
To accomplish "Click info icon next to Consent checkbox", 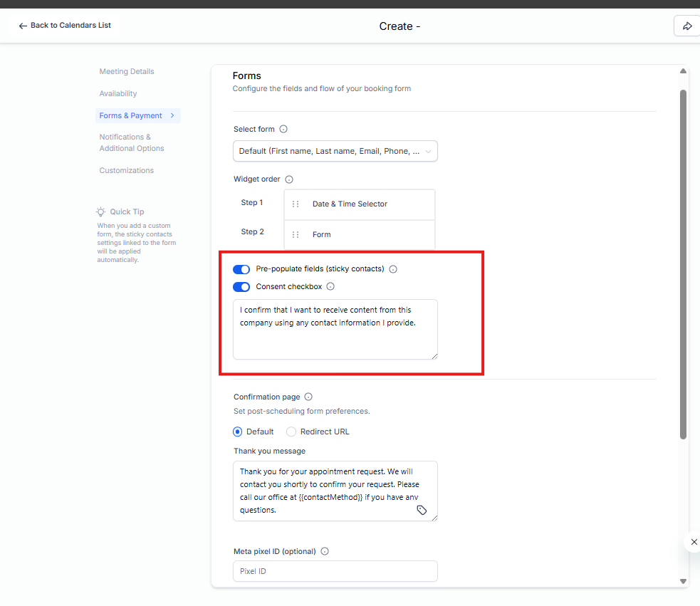I will click(x=330, y=287).
